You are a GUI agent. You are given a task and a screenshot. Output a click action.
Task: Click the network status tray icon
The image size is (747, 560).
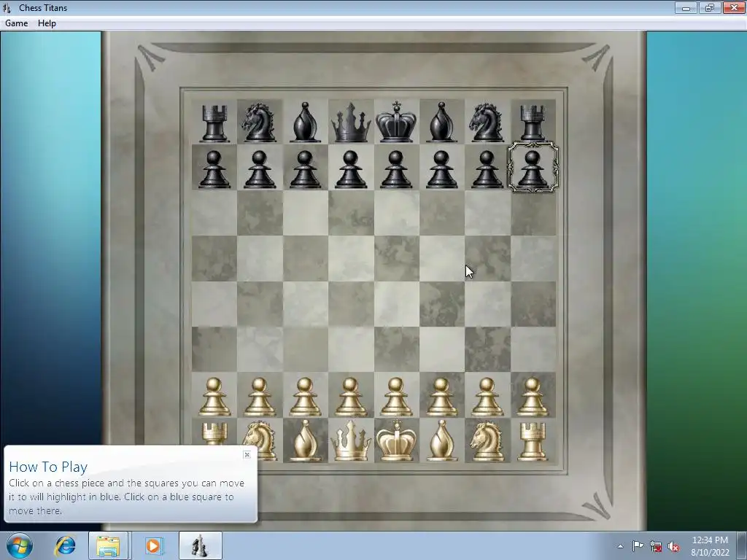656,546
